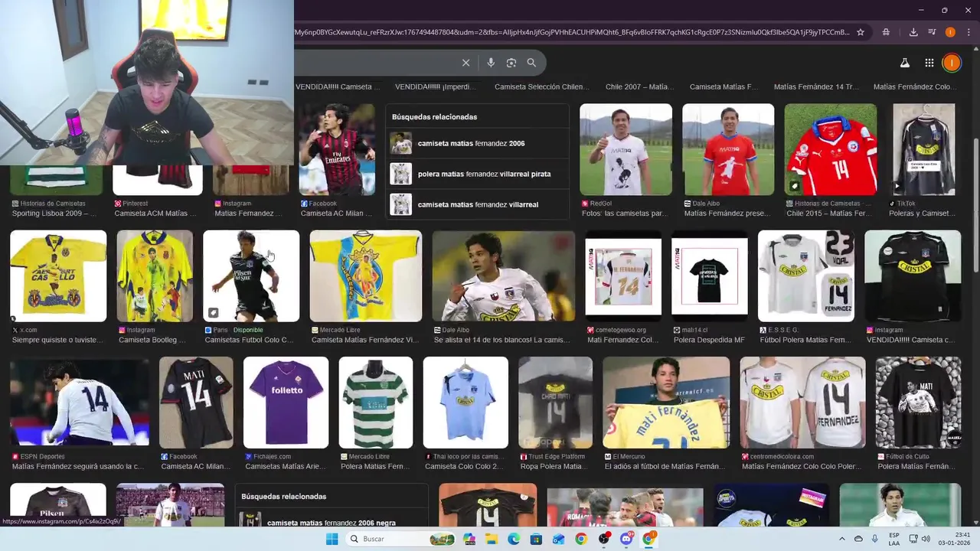This screenshot has height=551, width=980.
Task: Open the purple folletto Fiorentina shirt image
Action: (286, 403)
